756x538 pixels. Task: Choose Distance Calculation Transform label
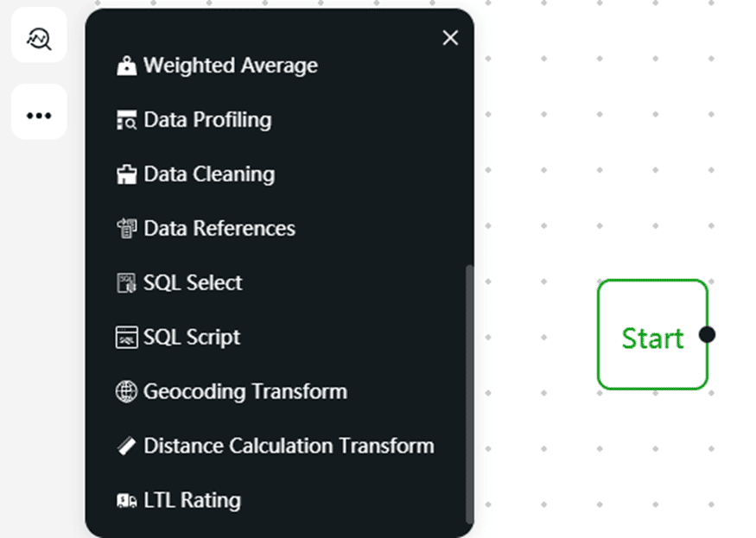[x=289, y=446]
